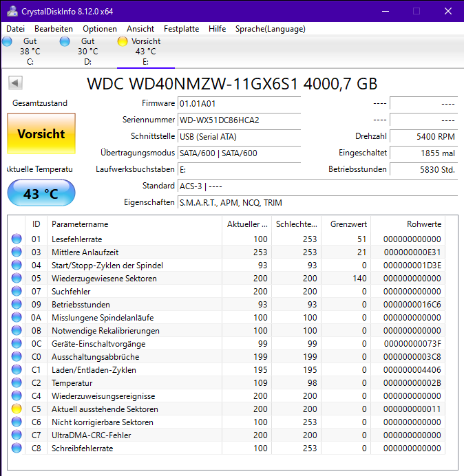Image resolution: width=464 pixels, height=476 pixels.
Task: Click the Firmware field showing 01.01A01
Action: coord(239,103)
